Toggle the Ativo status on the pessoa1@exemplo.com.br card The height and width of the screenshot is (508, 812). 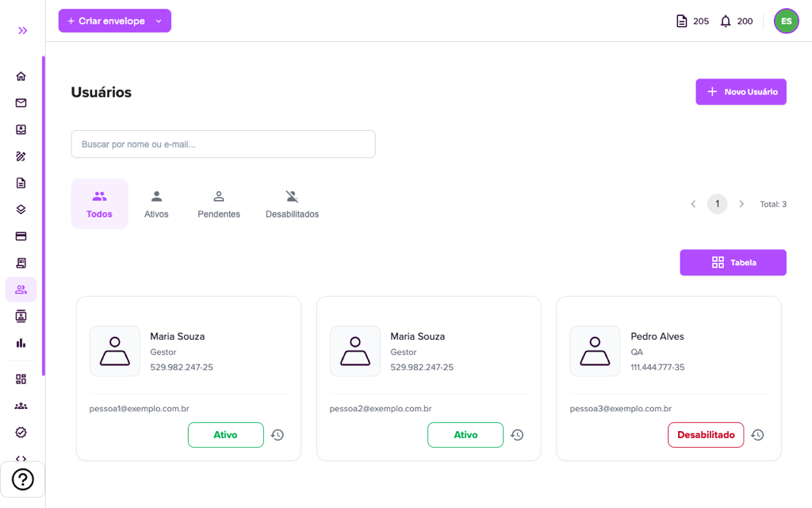(x=226, y=435)
